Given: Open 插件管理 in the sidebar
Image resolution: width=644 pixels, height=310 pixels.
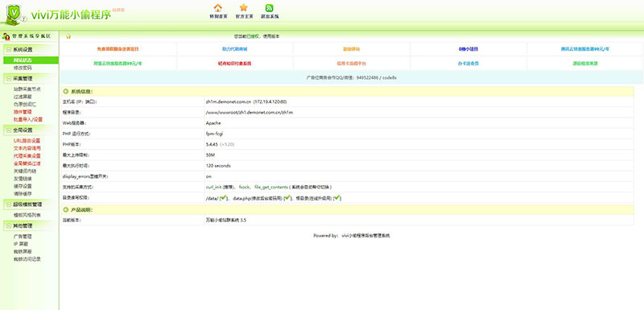Looking at the screenshot, I should pyautogui.click(x=23, y=112).
